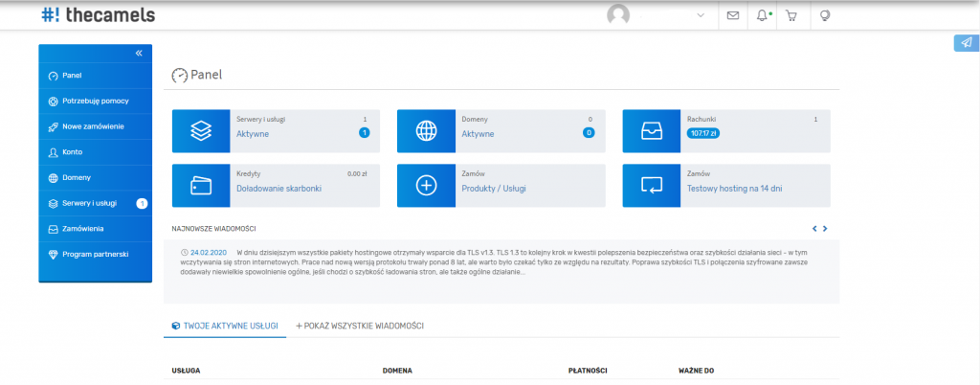Select Panel in the sidebar
This screenshot has width=980, height=385.
[x=95, y=76]
